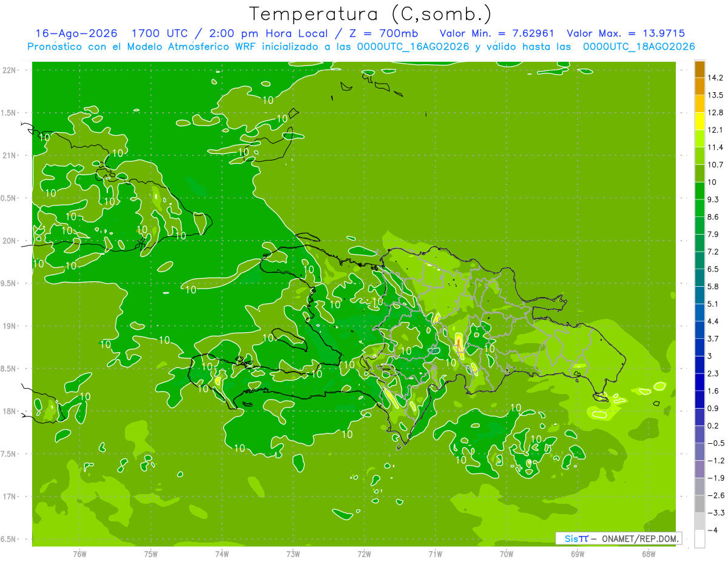Pick the orange swatch between 14.2 and 13.5
This screenshot has height=562, width=728.
(x=699, y=86)
